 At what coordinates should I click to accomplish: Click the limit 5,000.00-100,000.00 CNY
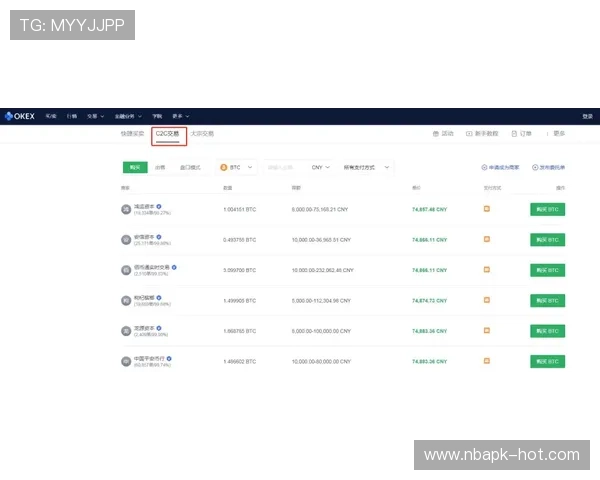tap(321, 331)
